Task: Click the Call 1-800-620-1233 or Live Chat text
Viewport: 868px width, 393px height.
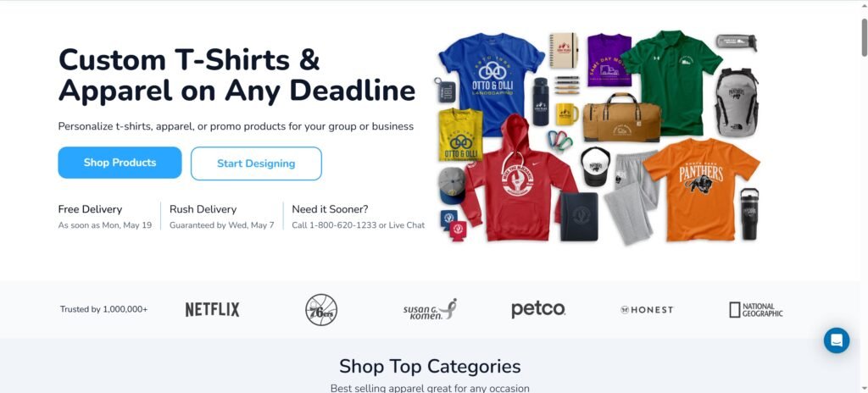Action: (359, 225)
